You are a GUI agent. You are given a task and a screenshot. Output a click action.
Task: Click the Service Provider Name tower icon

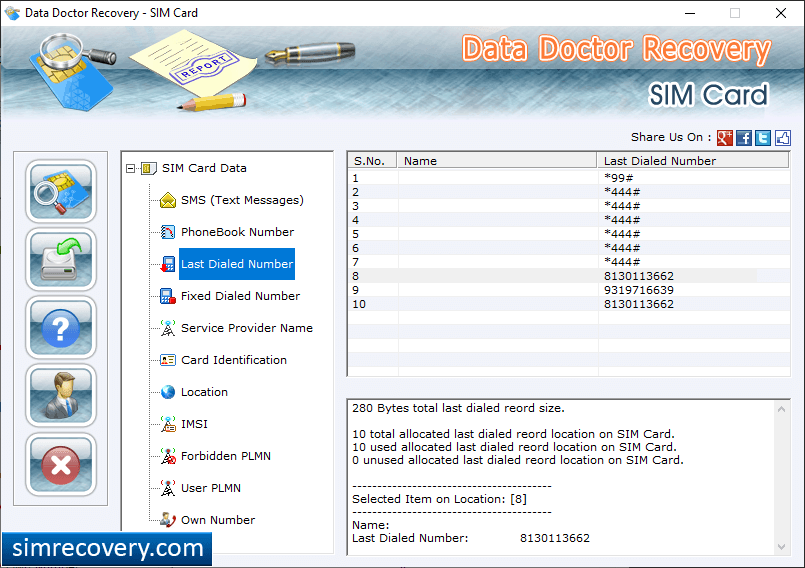pyautogui.click(x=168, y=328)
